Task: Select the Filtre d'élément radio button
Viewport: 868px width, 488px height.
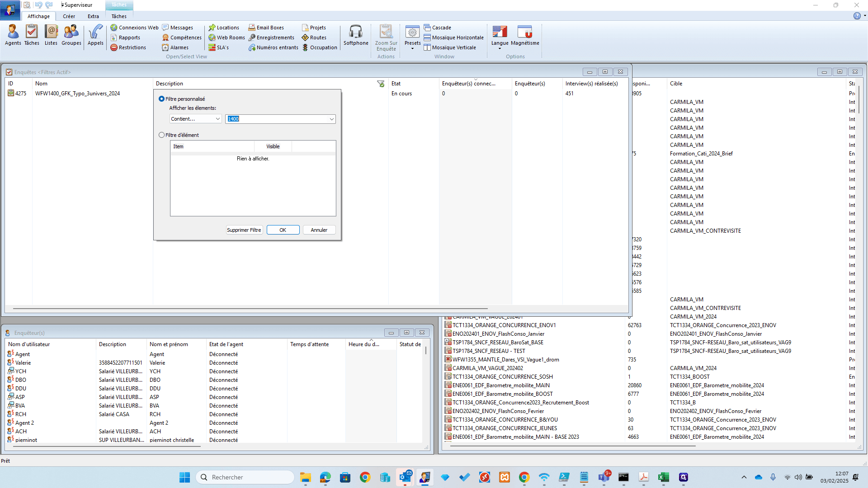Action: [161, 135]
